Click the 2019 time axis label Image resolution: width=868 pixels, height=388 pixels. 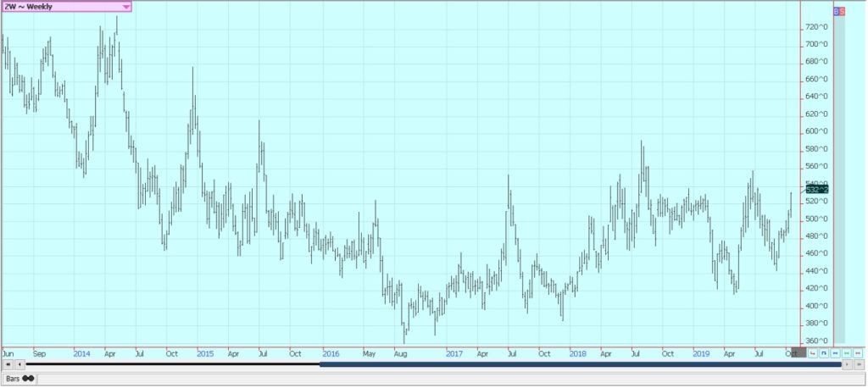701,353
